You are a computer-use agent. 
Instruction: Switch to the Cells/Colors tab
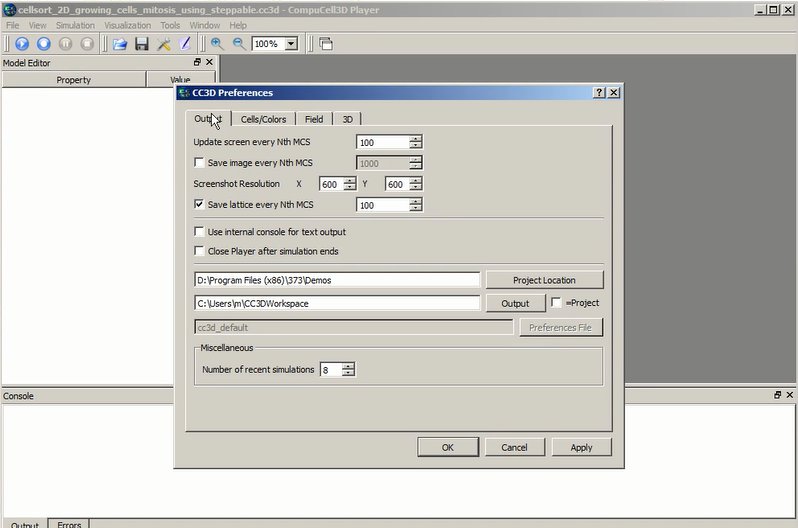point(263,119)
